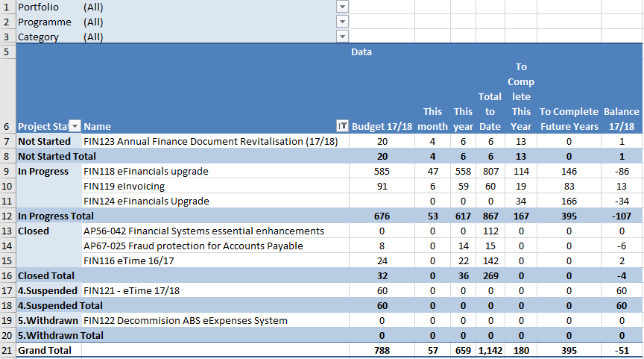This screenshot has height=359, width=644.
Task: Click the Total to Date column header
Action: click(490, 111)
